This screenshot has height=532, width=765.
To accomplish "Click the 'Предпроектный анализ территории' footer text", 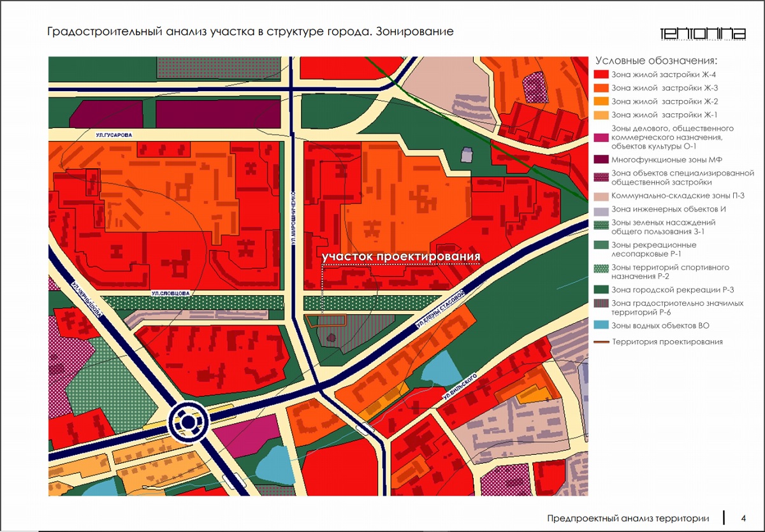I will 628,517.
